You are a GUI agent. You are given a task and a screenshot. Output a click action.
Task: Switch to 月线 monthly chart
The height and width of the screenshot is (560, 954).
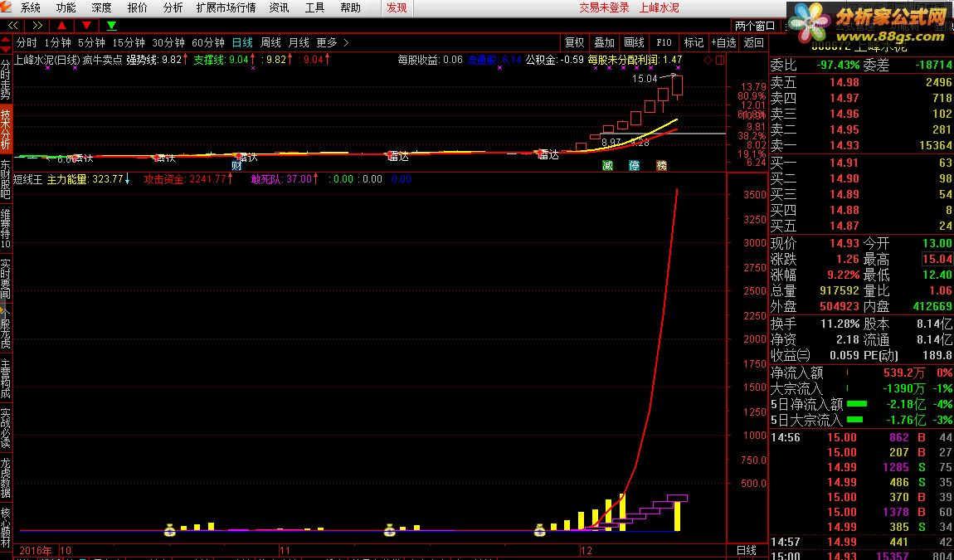pos(298,42)
